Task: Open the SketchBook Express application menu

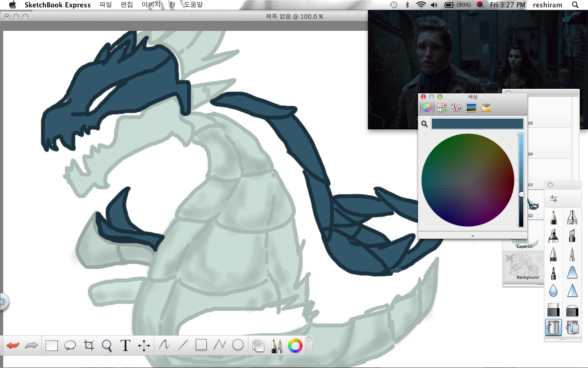Action: pyautogui.click(x=58, y=5)
